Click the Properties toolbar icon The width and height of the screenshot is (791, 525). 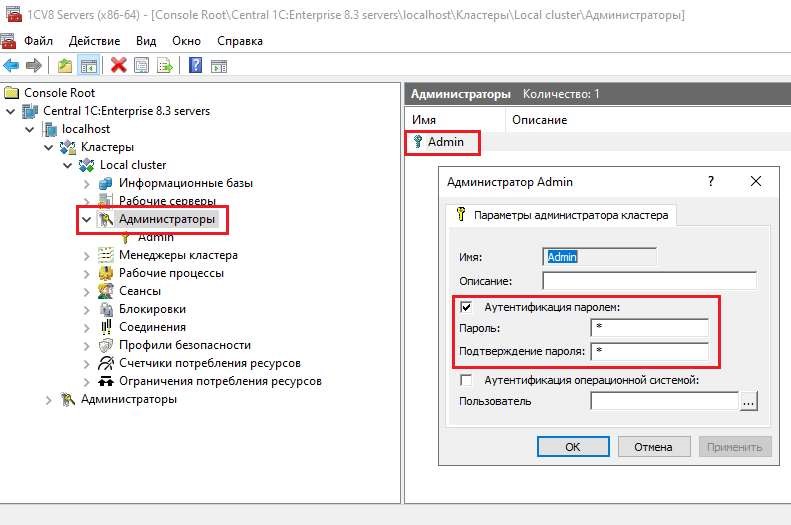(x=142, y=66)
